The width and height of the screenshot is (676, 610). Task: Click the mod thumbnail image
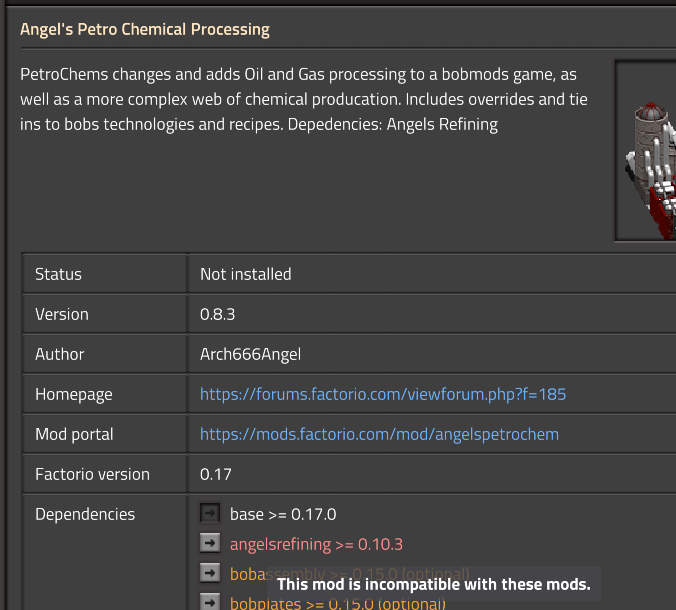pos(646,150)
